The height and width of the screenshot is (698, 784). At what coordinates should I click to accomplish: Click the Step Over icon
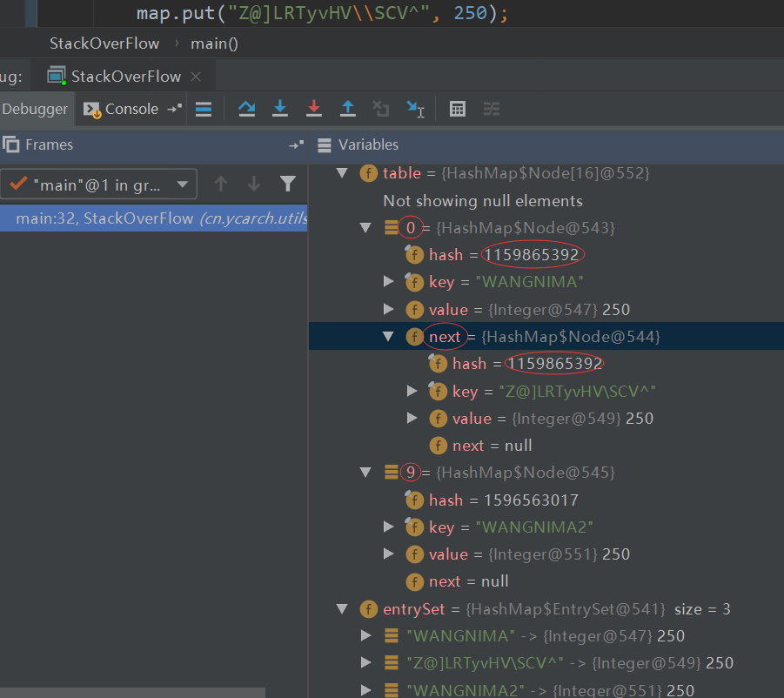click(247, 109)
